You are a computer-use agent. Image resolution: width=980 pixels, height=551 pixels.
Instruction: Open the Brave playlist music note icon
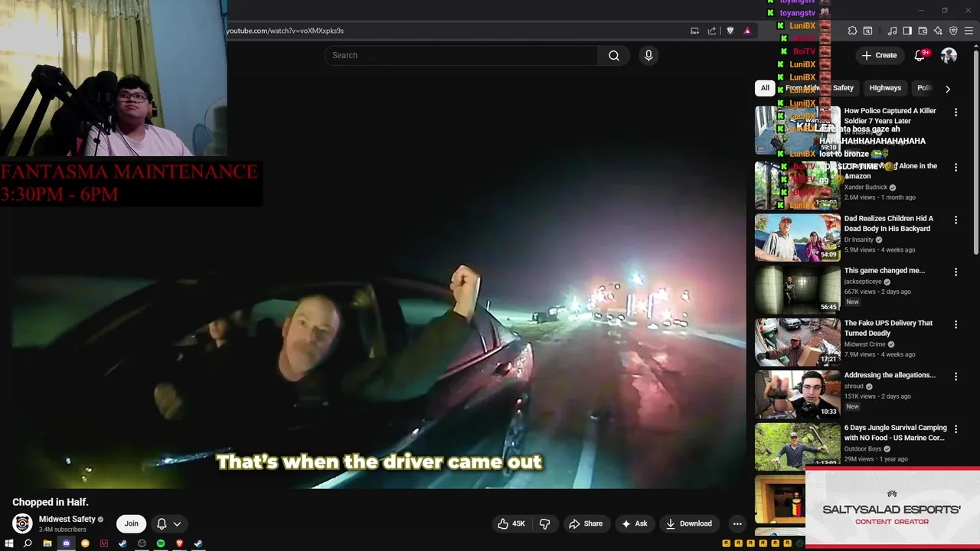point(892,31)
